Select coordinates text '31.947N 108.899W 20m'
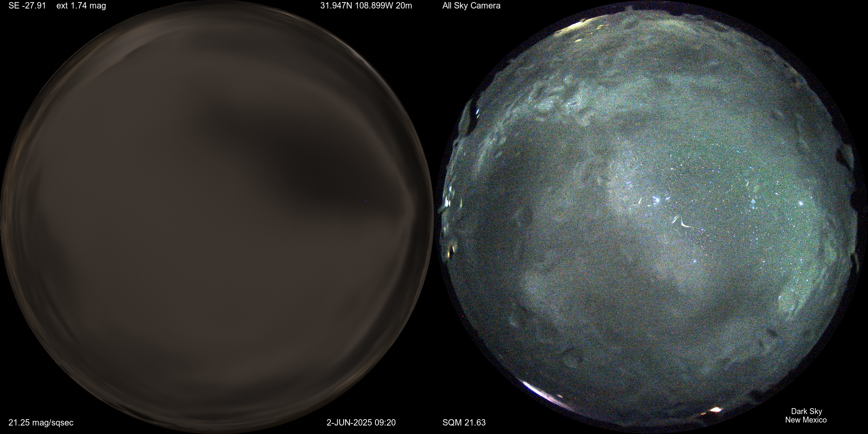This screenshot has width=868, height=434. point(366,6)
